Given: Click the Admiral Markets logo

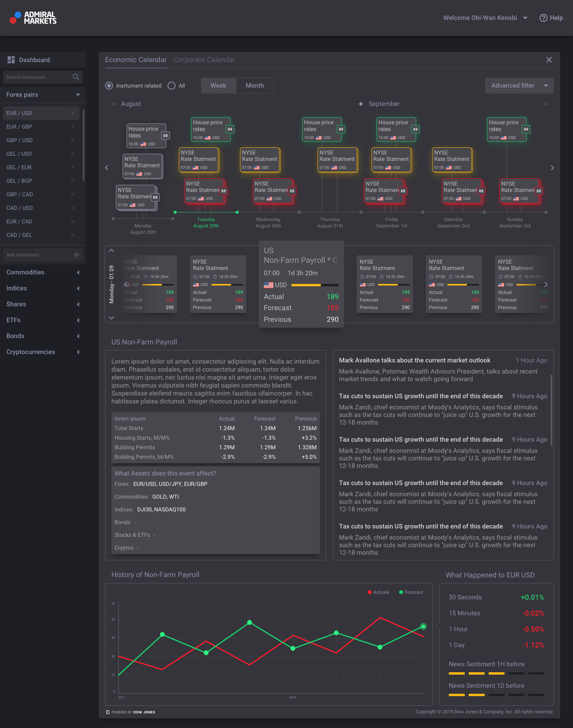Looking at the screenshot, I should [33, 18].
